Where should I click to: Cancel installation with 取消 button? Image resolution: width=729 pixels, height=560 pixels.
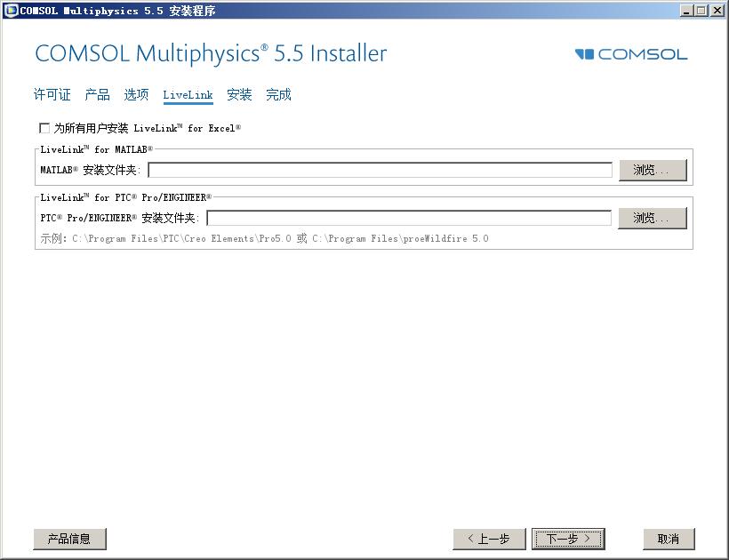(669, 539)
